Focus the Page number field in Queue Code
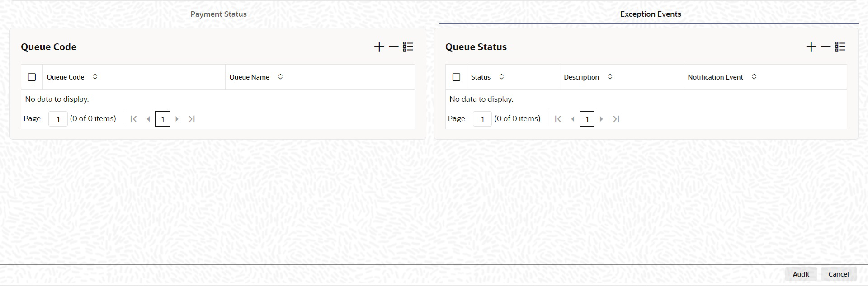Viewport: 868px width, 287px height. coord(58,119)
